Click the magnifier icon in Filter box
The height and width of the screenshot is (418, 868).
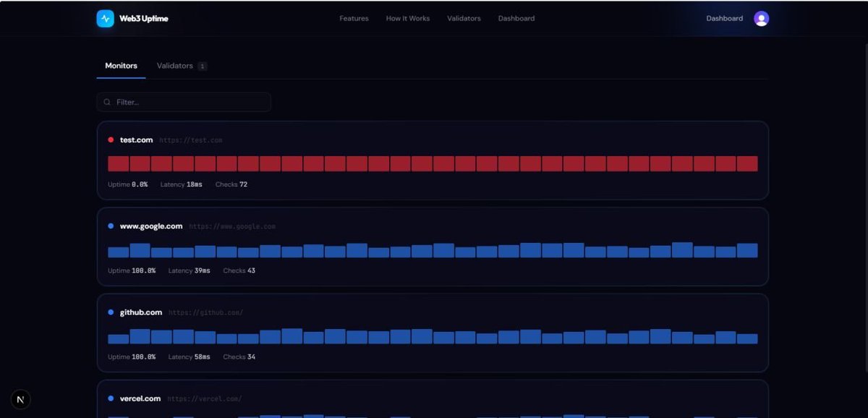107,103
